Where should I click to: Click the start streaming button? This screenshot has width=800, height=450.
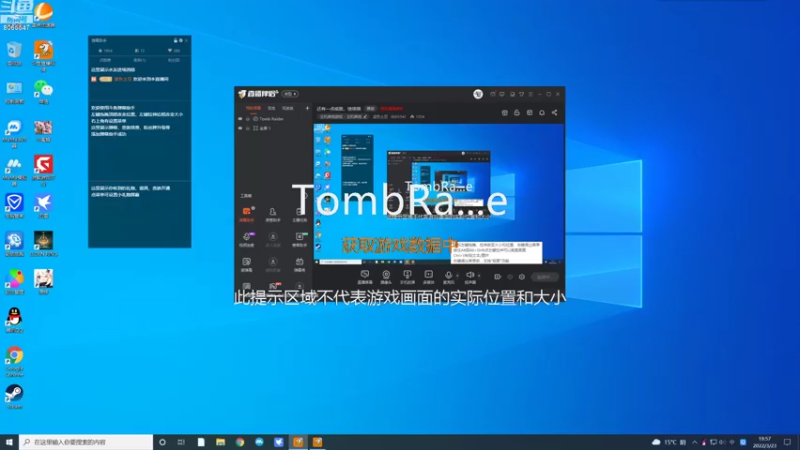tap(544, 277)
